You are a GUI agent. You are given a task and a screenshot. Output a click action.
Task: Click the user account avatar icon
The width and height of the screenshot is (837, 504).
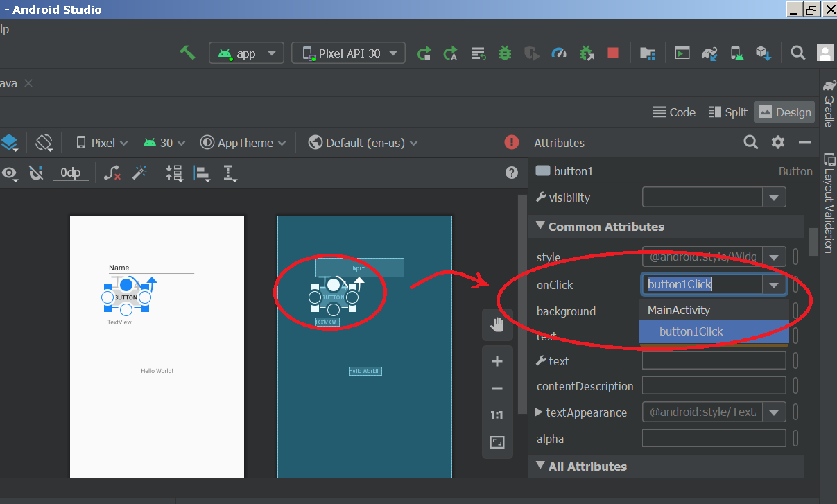825,53
